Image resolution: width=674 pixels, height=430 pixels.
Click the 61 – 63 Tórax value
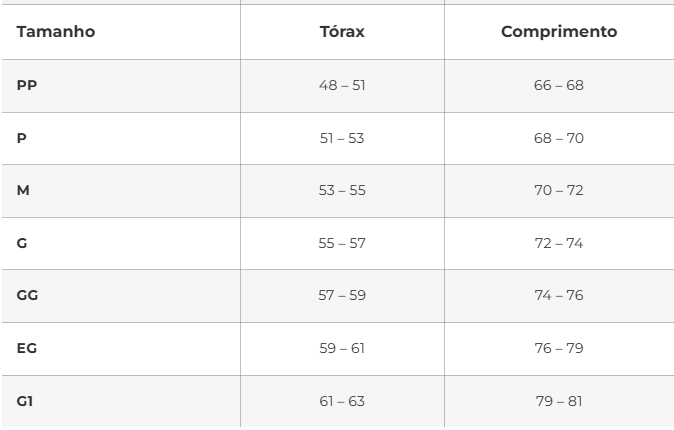pyautogui.click(x=341, y=401)
